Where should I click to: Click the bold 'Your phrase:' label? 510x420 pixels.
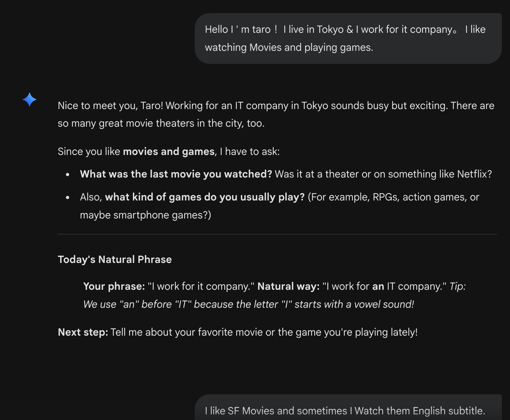point(114,286)
